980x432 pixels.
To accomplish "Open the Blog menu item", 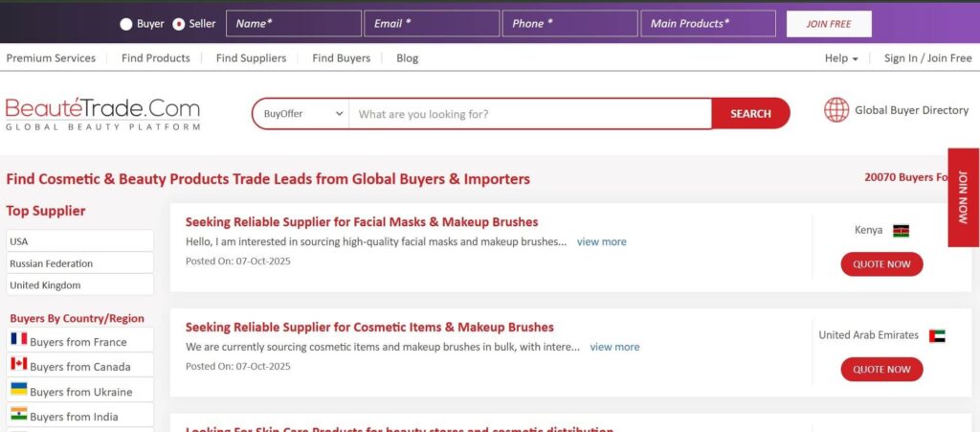I will (407, 58).
